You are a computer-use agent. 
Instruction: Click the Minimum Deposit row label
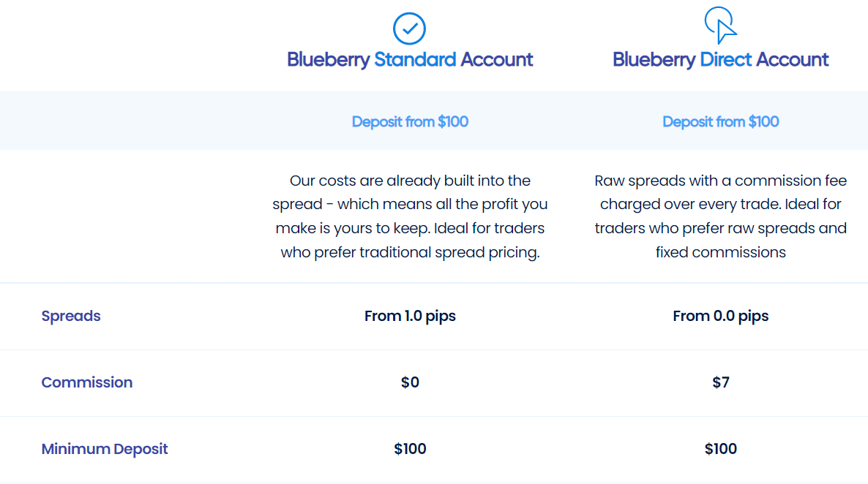point(104,449)
